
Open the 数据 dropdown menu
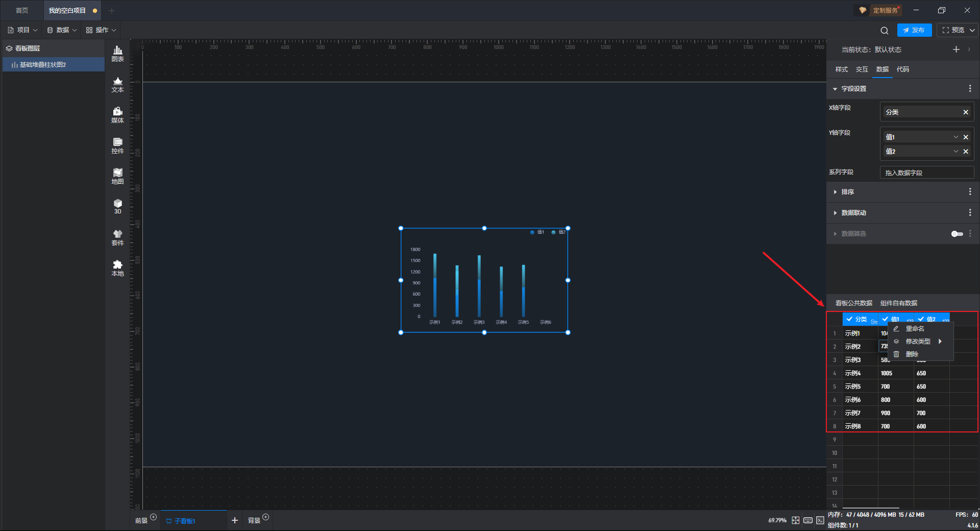click(x=62, y=30)
